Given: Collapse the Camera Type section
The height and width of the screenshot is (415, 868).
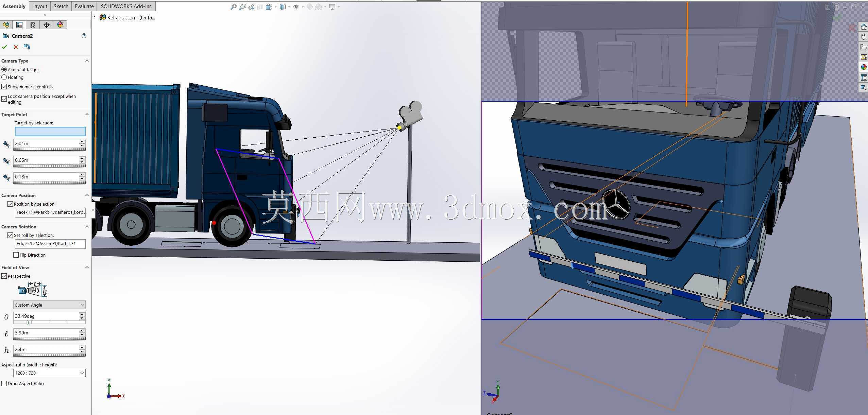Looking at the screenshot, I should [x=87, y=61].
